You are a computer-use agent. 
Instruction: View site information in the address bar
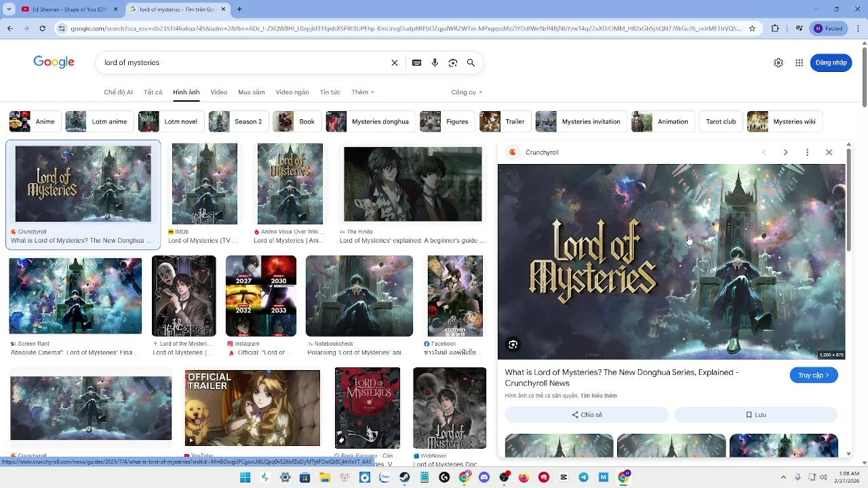click(x=62, y=28)
